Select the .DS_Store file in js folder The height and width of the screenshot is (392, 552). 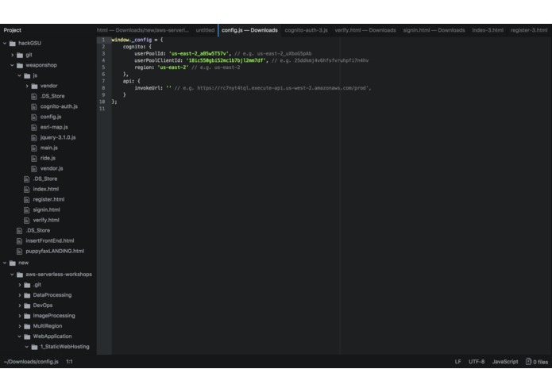(52, 96)
